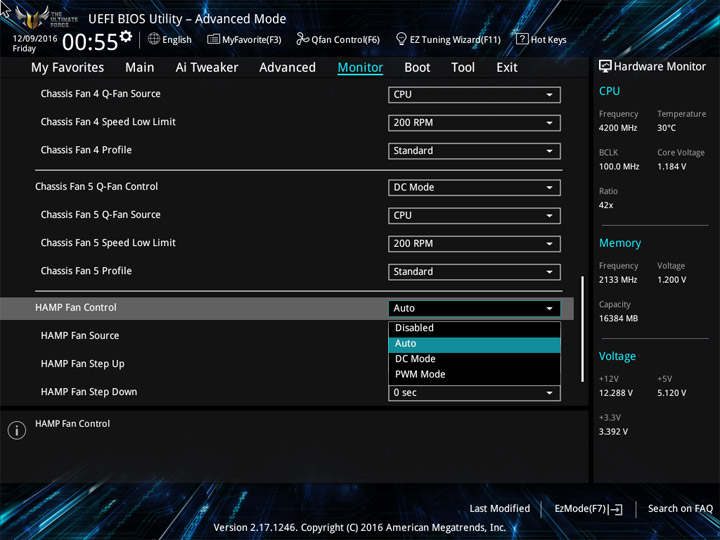This screenshot has width=720, height=540.
Task: Switch to the Main tab
Action: [x=140, y=68]
